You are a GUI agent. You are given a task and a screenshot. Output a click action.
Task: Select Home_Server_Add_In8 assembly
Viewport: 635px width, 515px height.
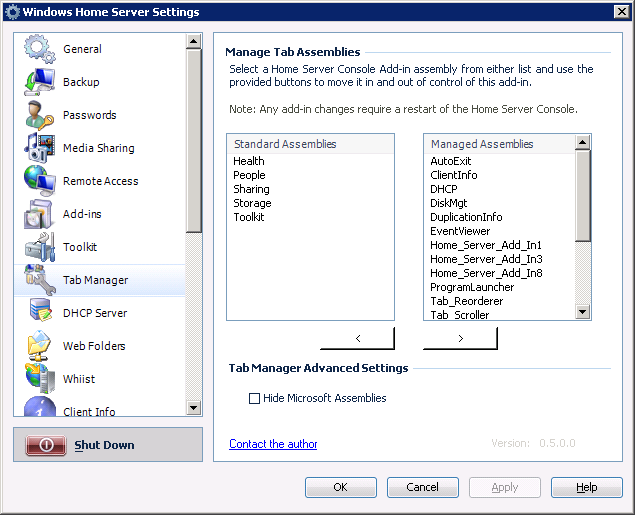coord(486,273)
